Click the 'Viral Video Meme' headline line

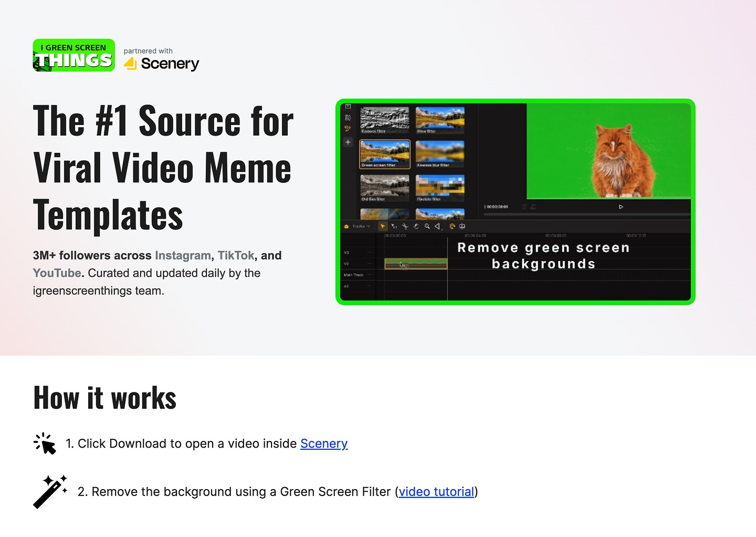coord(162,168)
